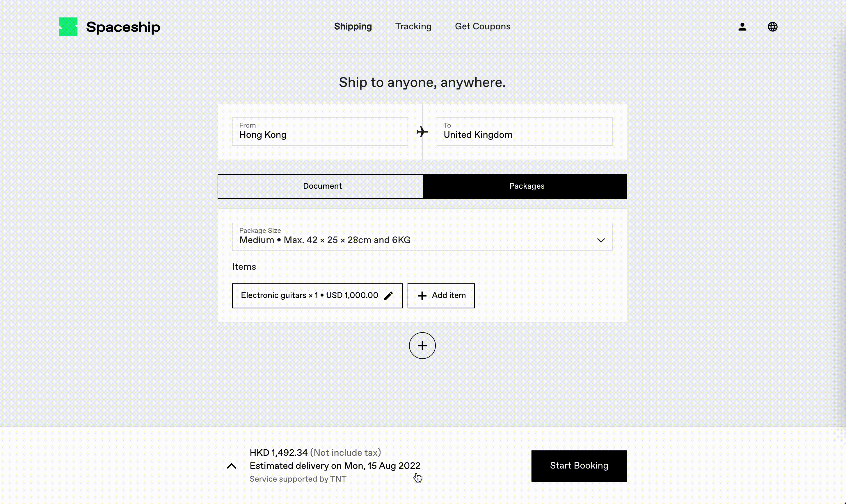Click the Add item button

(441, 295)
